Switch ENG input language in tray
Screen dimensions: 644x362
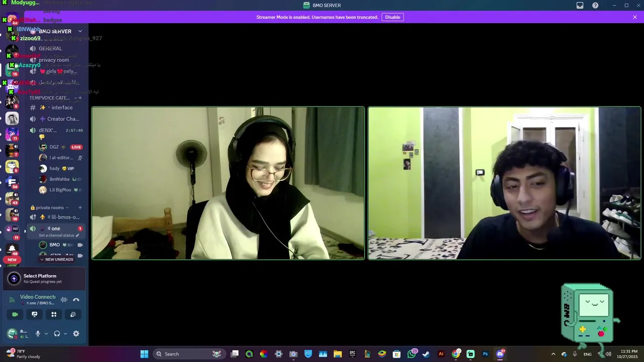(x=587, y=354)
